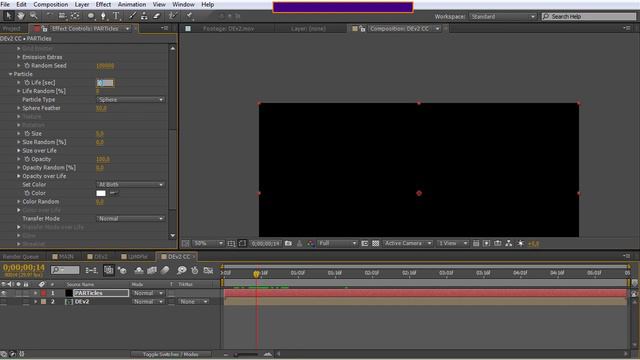Open the DEv2 TrkMat None dropdown

tap(193, 302)
